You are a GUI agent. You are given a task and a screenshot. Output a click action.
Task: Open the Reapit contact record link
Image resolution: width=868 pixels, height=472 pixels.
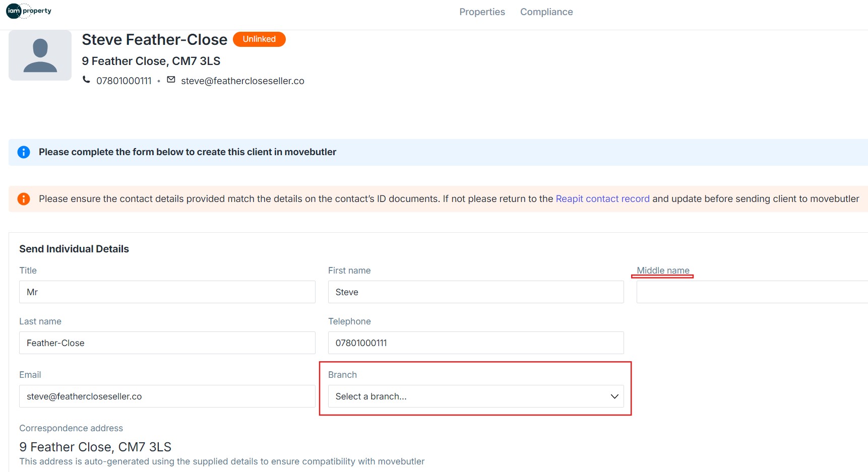click(602, 199)
